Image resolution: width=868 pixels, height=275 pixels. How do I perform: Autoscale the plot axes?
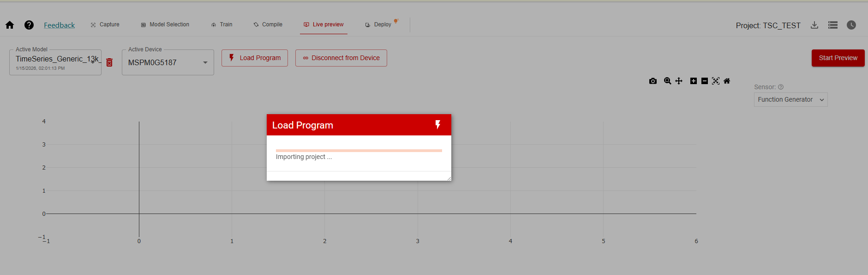tap(716, 81)
